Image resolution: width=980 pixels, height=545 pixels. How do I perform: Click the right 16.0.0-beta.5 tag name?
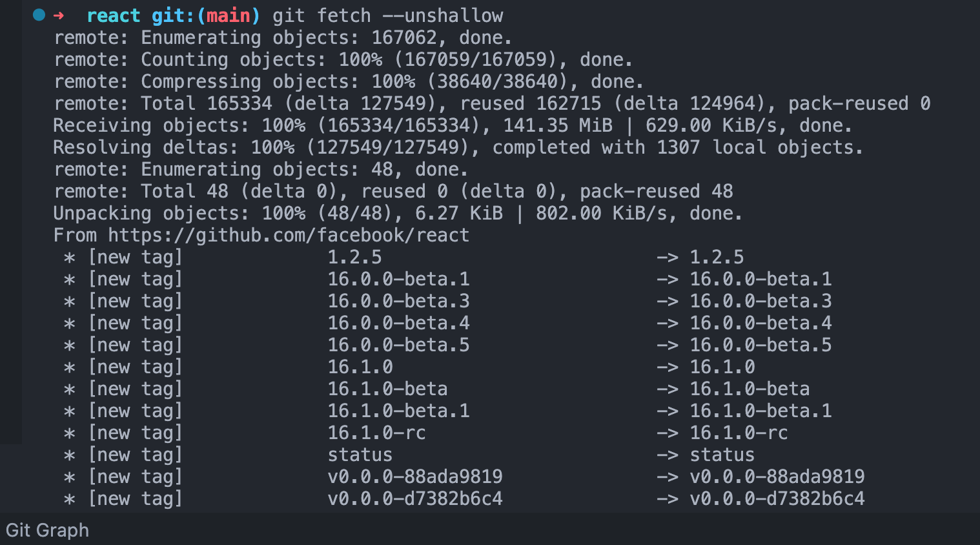click(761, 345)
